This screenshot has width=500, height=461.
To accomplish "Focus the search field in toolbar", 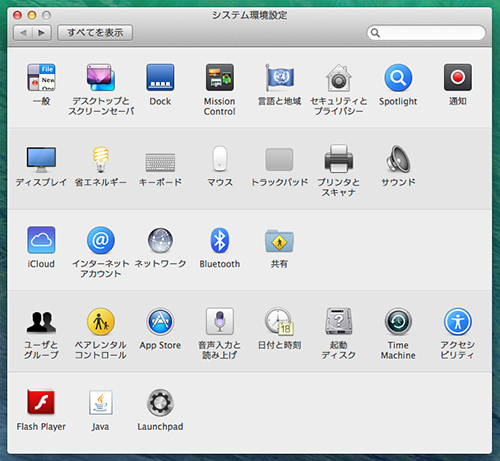I will point(426,33).
